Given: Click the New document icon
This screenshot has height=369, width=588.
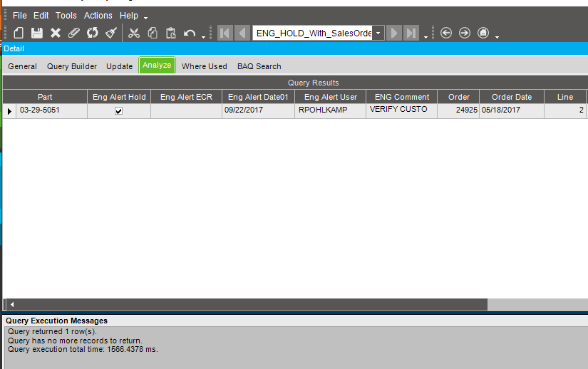Looking at the screenshot, I should (19, 33).
